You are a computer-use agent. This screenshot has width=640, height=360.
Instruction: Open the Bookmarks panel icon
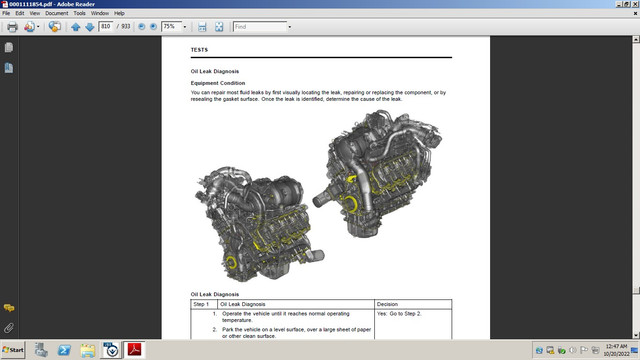point(9,68)
